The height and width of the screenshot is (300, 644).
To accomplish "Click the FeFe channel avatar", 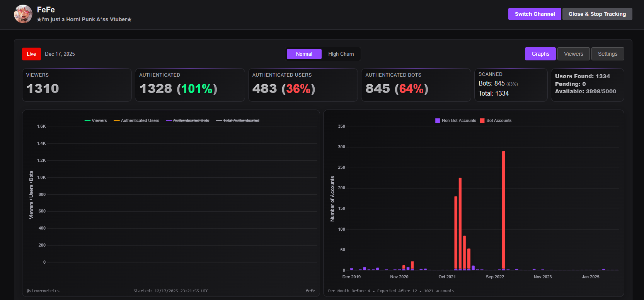I will tap(23, 14).
